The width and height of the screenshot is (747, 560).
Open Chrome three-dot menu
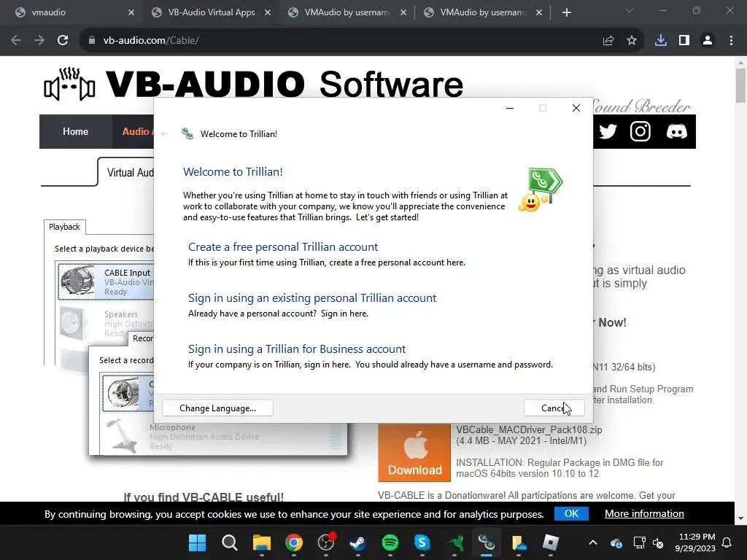point(731,41)
